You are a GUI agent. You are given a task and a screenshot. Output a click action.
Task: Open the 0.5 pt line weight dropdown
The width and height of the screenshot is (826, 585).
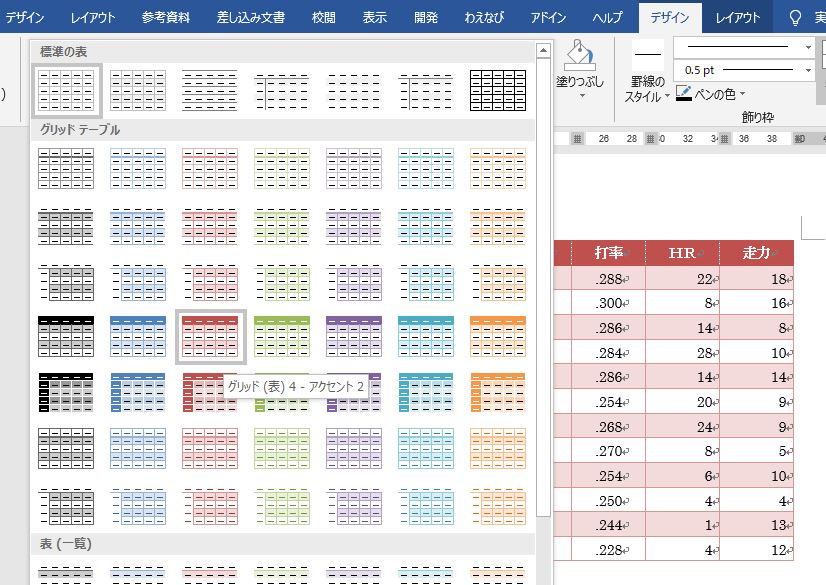[x=808, y=70]
